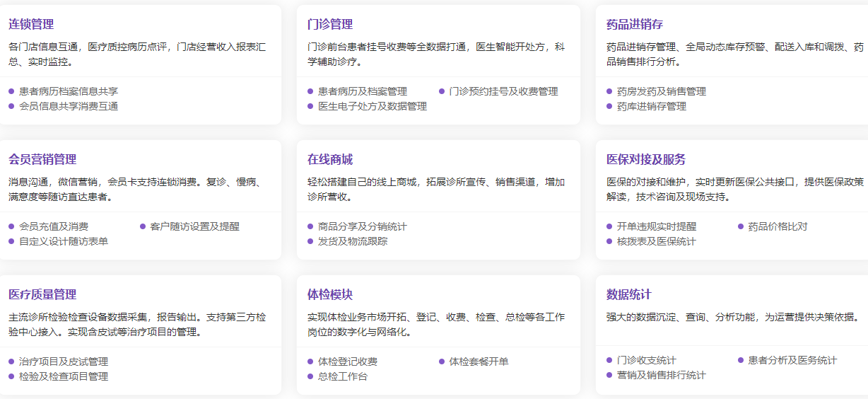868x399 pixels.
Task: Click the 连锁管理 description starting 各门店信息互通
Action: 137,54
